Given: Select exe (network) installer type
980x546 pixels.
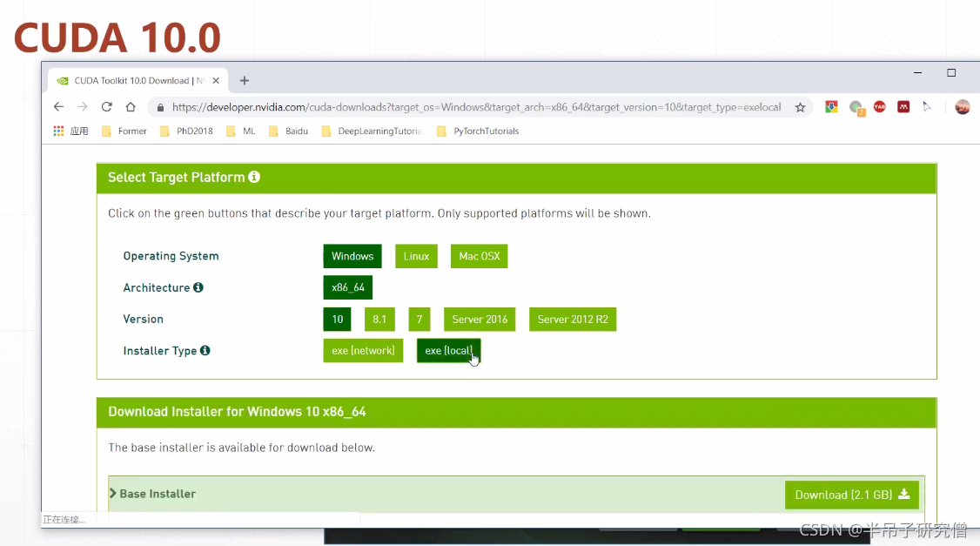Looking at the screenshot, I should [x=363, y=350].
